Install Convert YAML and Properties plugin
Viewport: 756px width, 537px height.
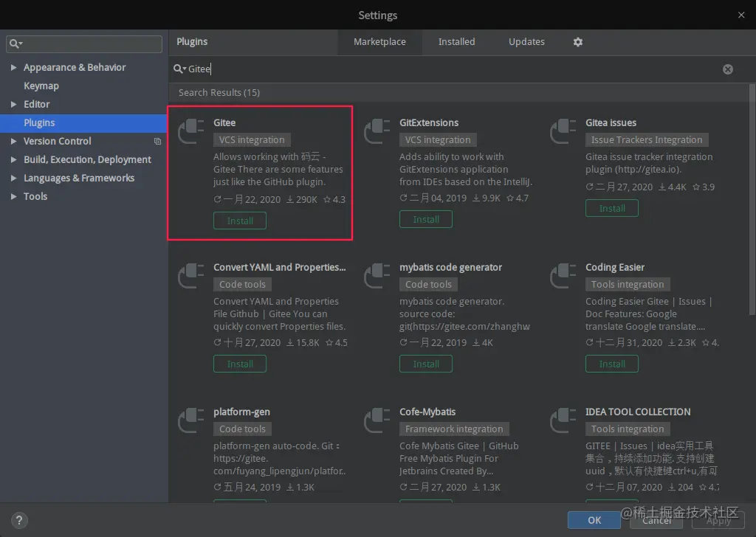click(x=240, y=364)
